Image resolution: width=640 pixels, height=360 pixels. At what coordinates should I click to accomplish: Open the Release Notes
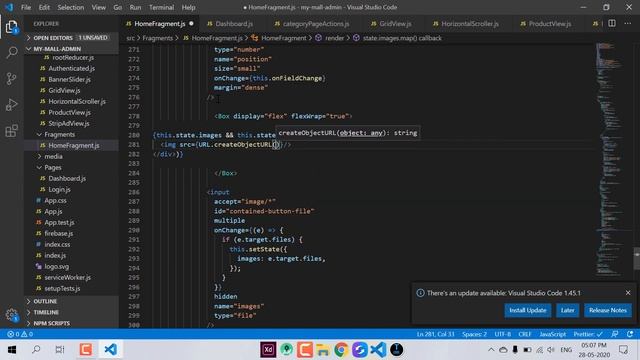pos(608,310)
